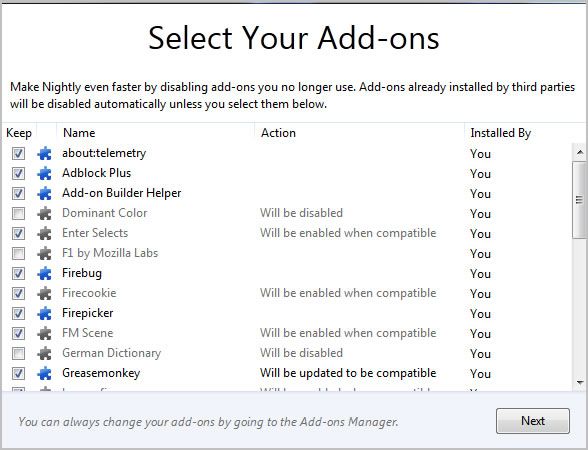Check the Keep box for Dominant Color
This screenshot has width=588, height=450.
(18, 213)
